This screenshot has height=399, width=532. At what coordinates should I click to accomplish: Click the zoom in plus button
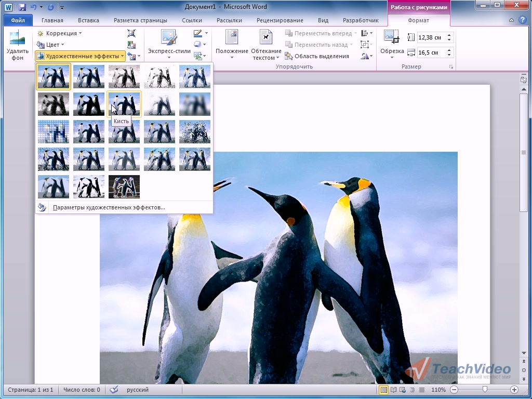(514, 390)
